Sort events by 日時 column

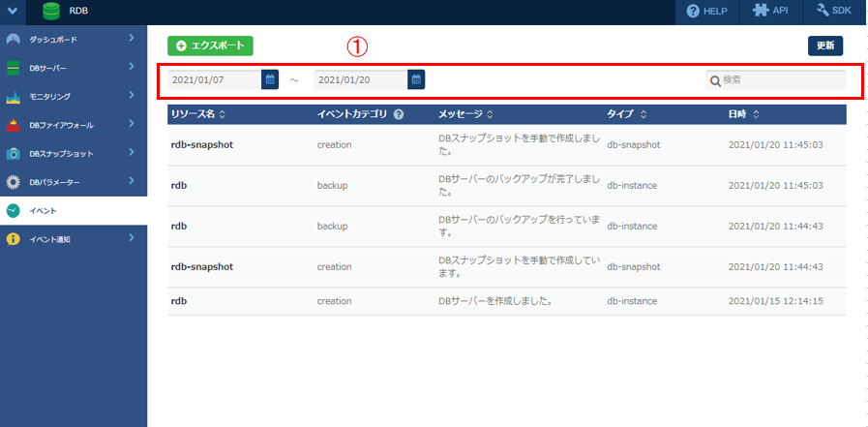[x=756, y=114]
